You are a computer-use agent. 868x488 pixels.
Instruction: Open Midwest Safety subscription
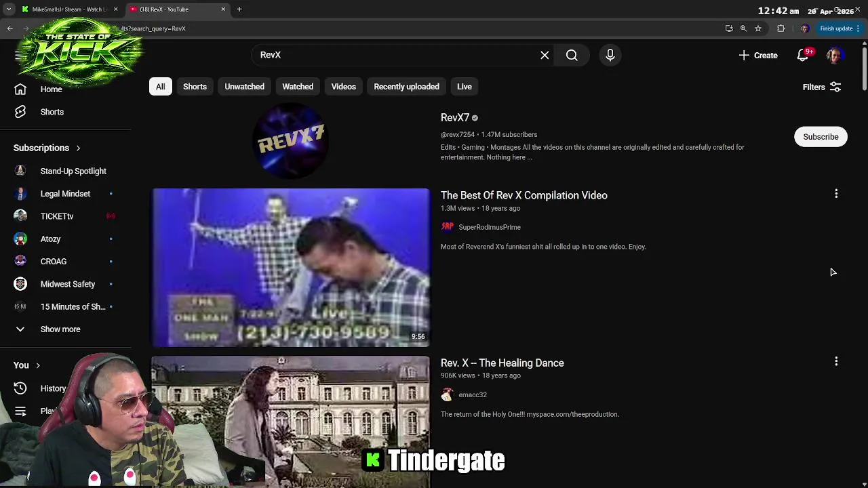point(66,284)
